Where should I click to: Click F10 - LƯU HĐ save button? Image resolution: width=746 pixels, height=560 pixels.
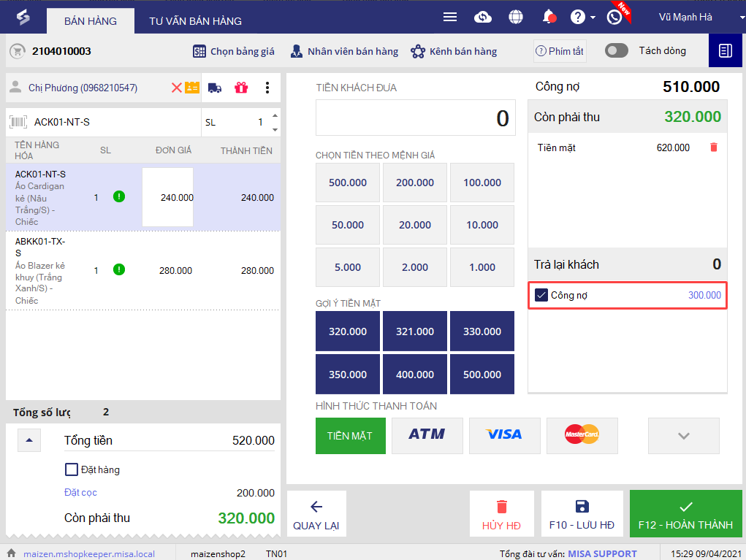click(582, 514)
